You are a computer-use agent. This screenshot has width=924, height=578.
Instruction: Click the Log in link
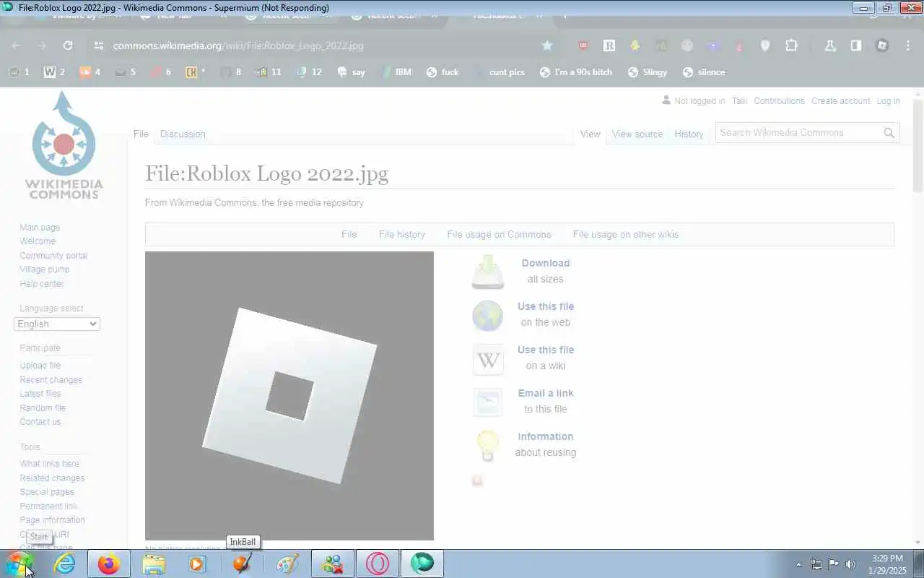[x=888, y=101]
